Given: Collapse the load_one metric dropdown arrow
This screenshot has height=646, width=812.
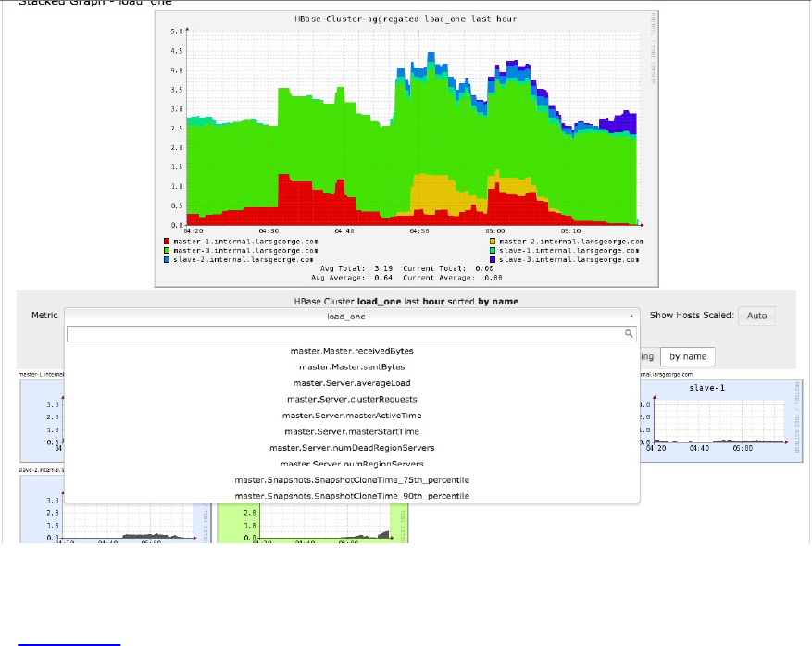Looking at the screenshot, I should pyautogui.click(x=631, y=317).
